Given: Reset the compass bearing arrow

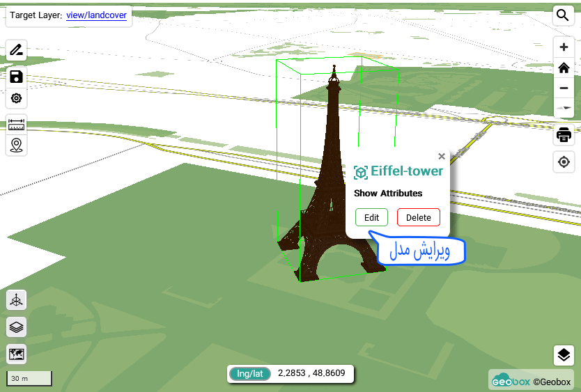Looking at the screenshot, I should [564, 108].
